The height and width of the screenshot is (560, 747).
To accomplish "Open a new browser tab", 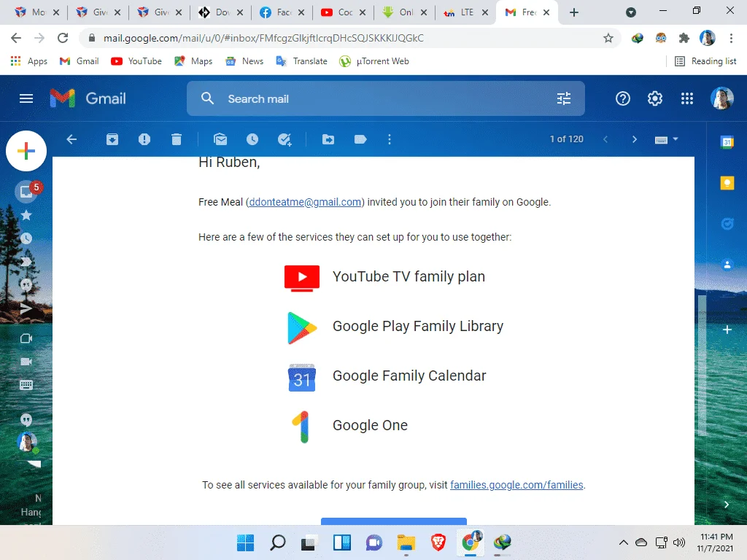I will pos(574,12).
